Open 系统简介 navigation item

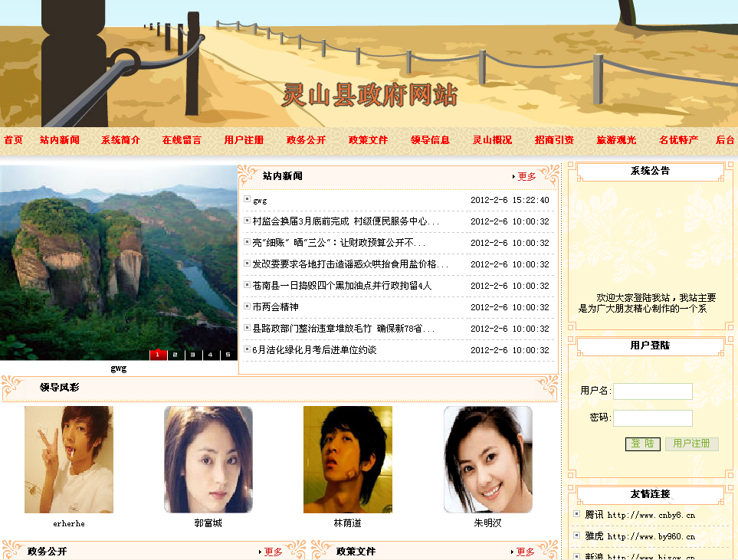coord(120,139)
